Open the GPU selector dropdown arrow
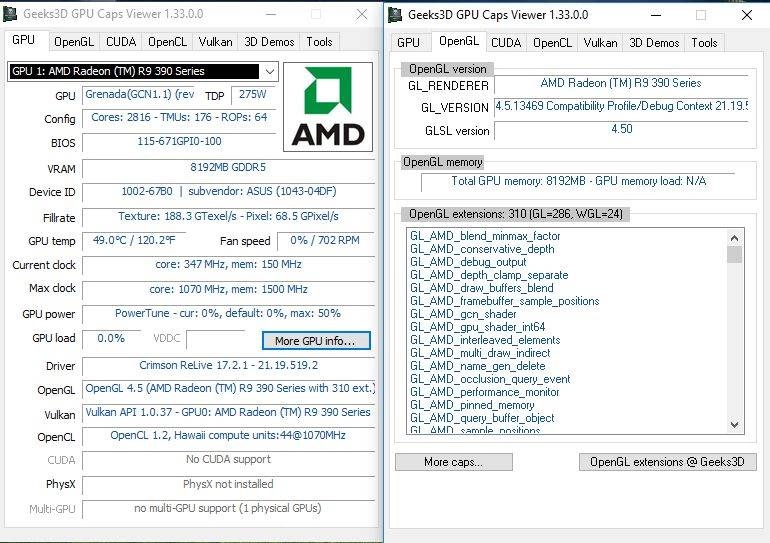Viewport: 770px width, 543px height. click(x=270, y=71)
